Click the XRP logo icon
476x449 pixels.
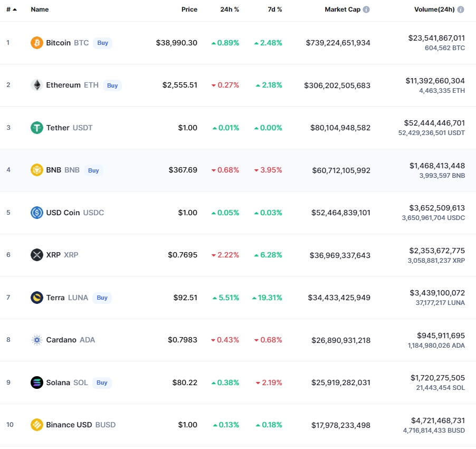tap(37, 255)
